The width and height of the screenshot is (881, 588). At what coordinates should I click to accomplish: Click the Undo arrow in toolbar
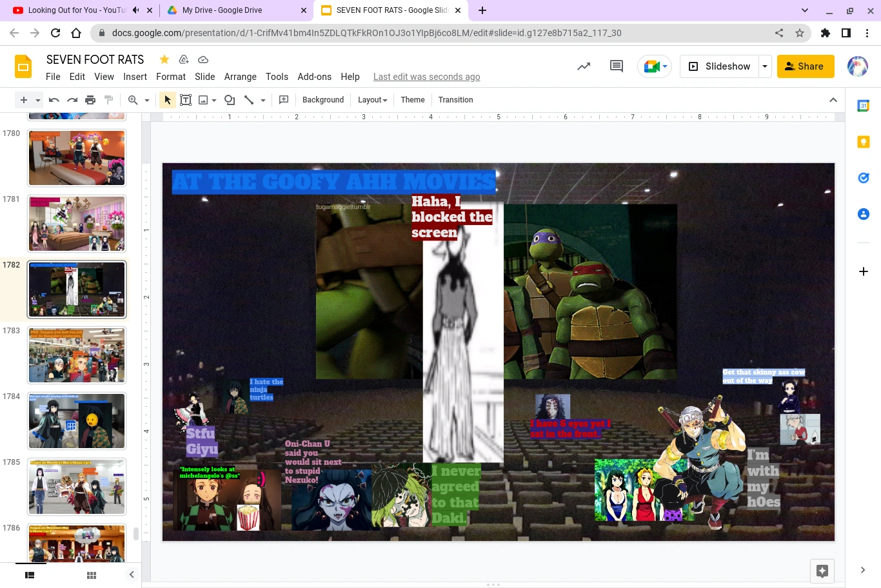click(54, 100)
